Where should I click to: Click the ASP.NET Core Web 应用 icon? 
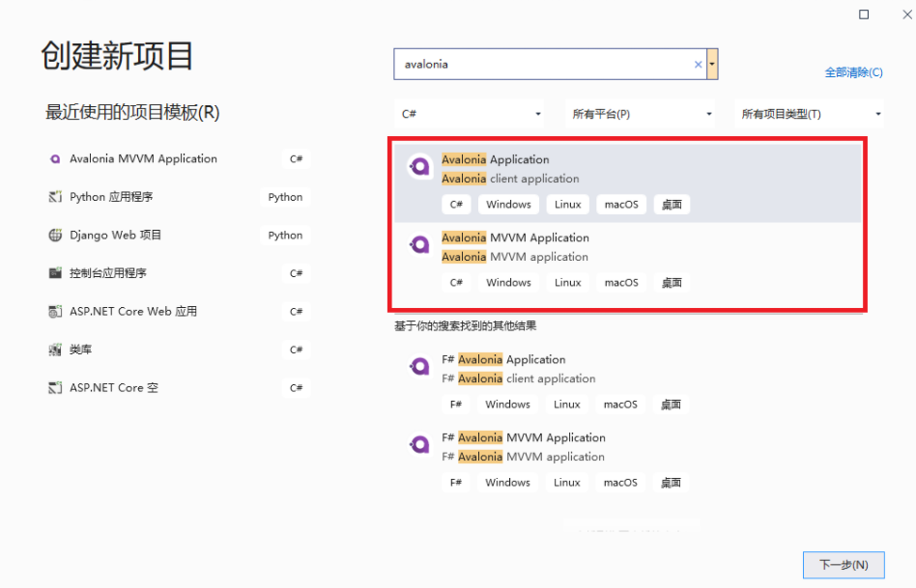click(x=55, y=312)
